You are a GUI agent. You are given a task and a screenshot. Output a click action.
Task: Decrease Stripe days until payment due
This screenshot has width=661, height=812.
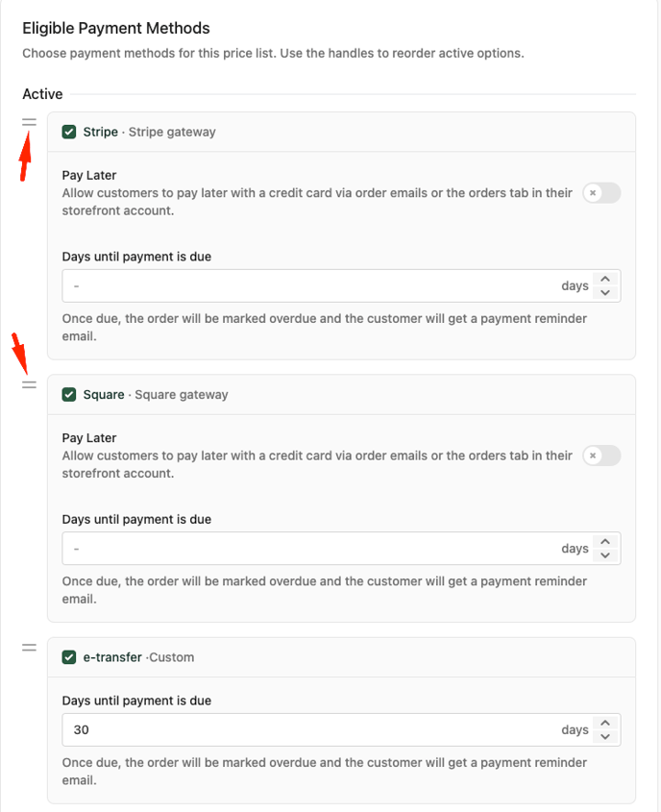pos(605,292)
